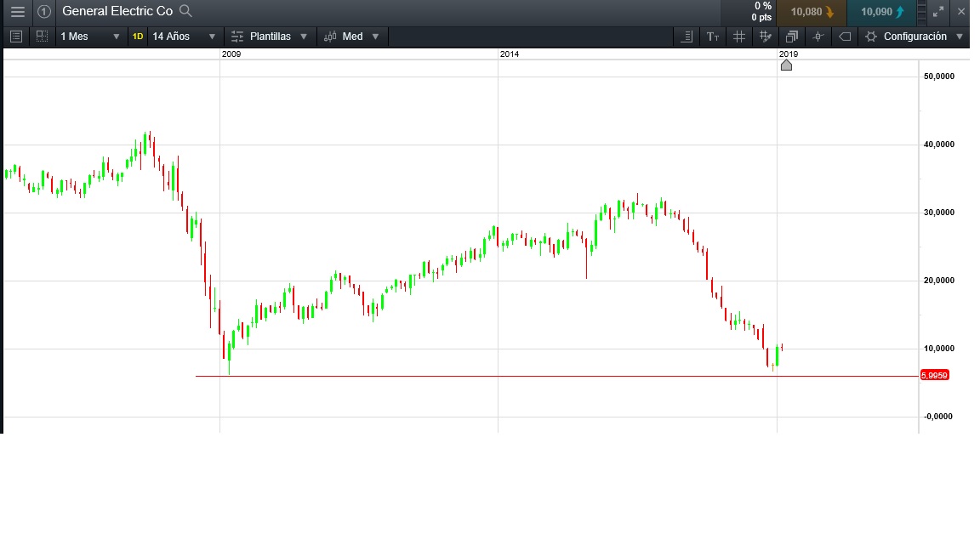
Task: Open the list panel icon
Action: tap(16, 37)
